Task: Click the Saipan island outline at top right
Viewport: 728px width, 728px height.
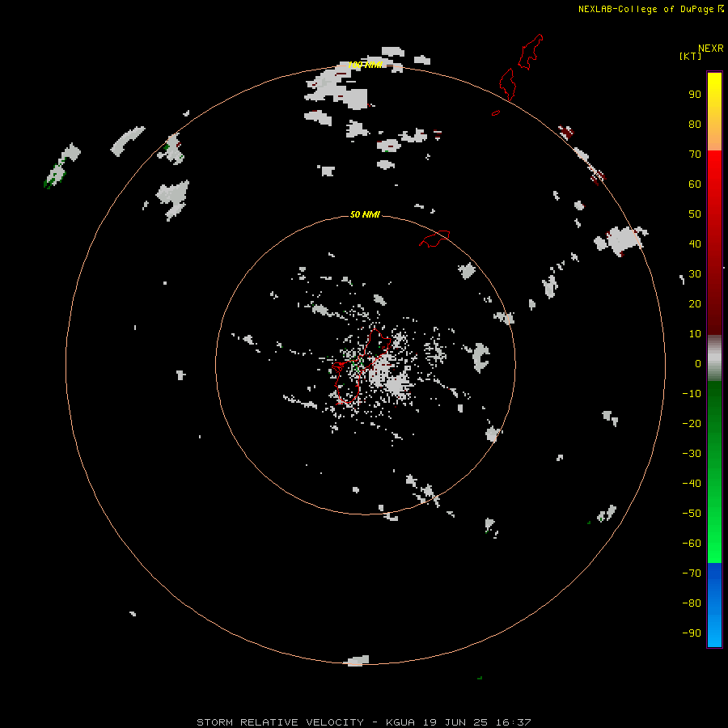Action: coord(530,52)
